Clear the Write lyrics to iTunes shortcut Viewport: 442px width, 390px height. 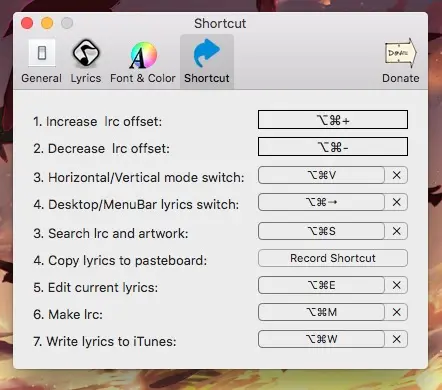(x=396, y=339)
